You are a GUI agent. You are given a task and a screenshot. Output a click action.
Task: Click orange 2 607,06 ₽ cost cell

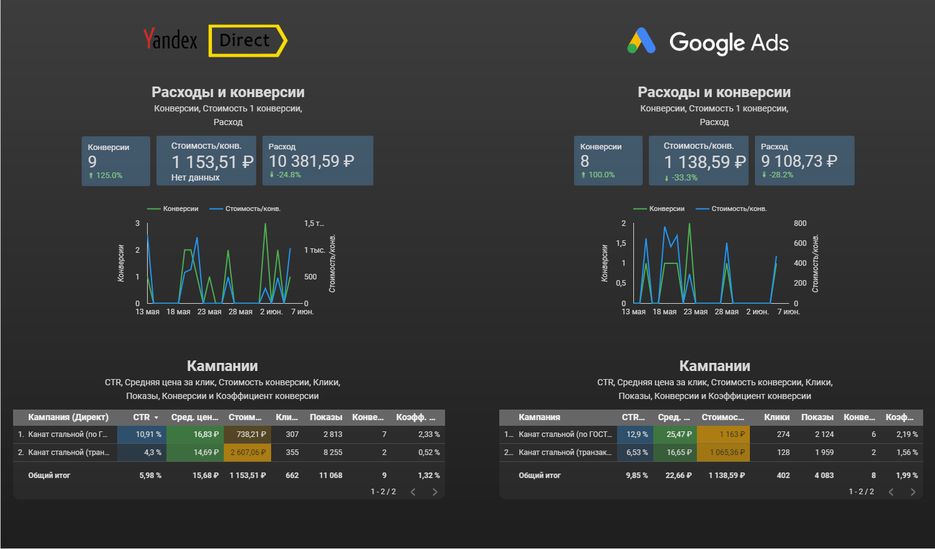point(247,452)
